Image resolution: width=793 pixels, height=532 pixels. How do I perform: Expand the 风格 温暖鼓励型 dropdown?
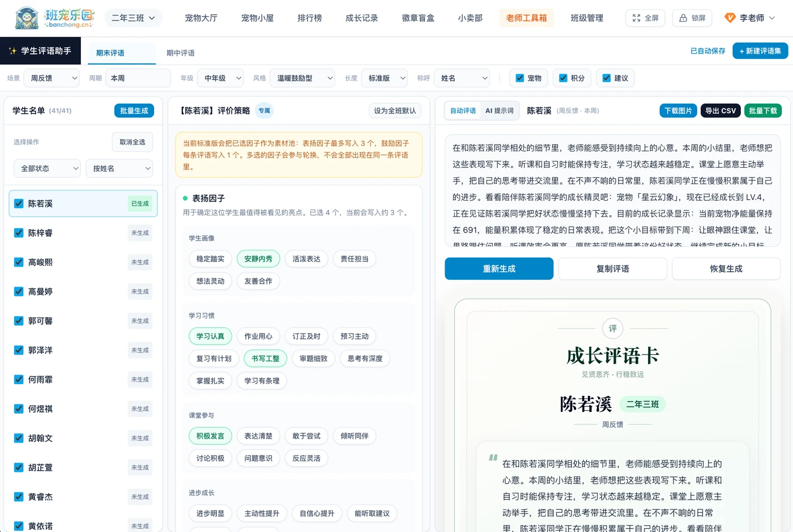coord(303,78)
